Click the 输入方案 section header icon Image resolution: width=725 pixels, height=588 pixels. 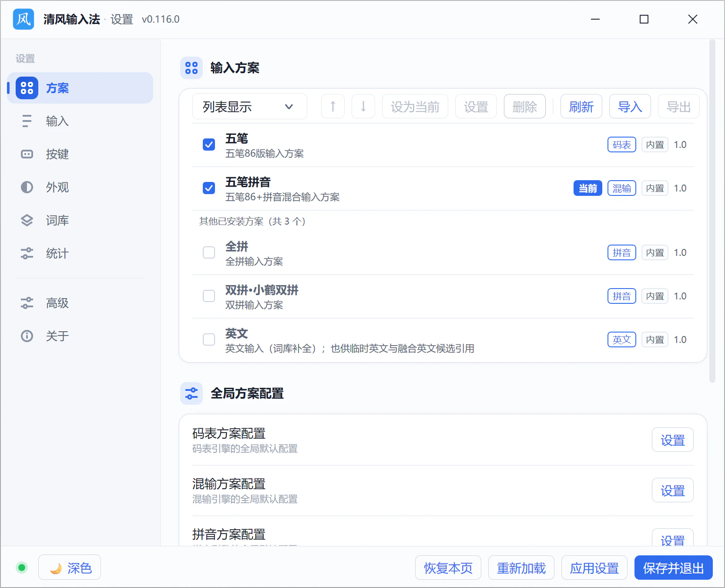tap(191, 68)
